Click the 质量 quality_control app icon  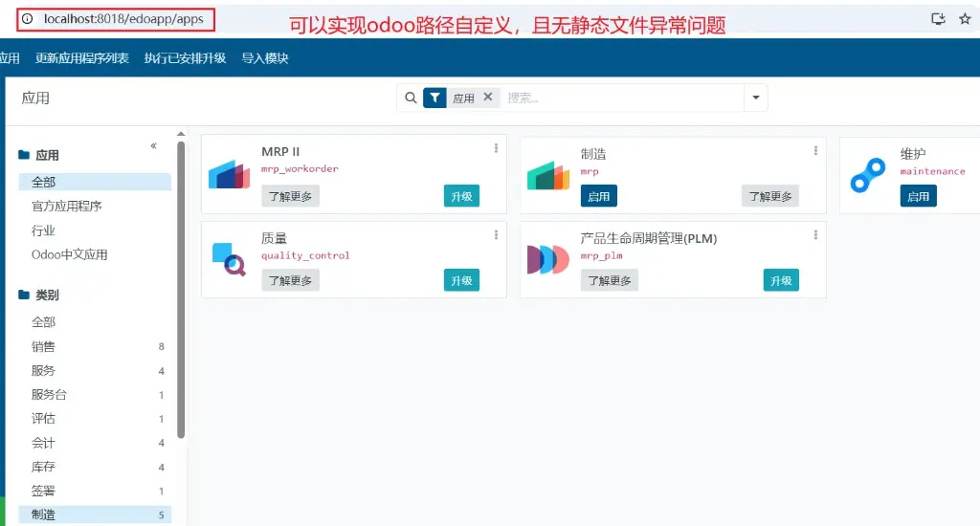[x=230, y=259]
